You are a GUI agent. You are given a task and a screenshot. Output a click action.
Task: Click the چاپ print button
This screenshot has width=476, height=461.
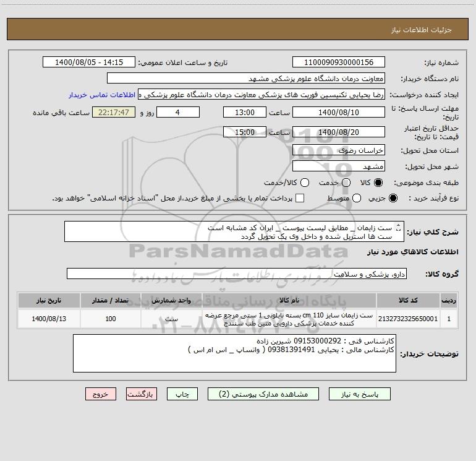pos(182,394)
